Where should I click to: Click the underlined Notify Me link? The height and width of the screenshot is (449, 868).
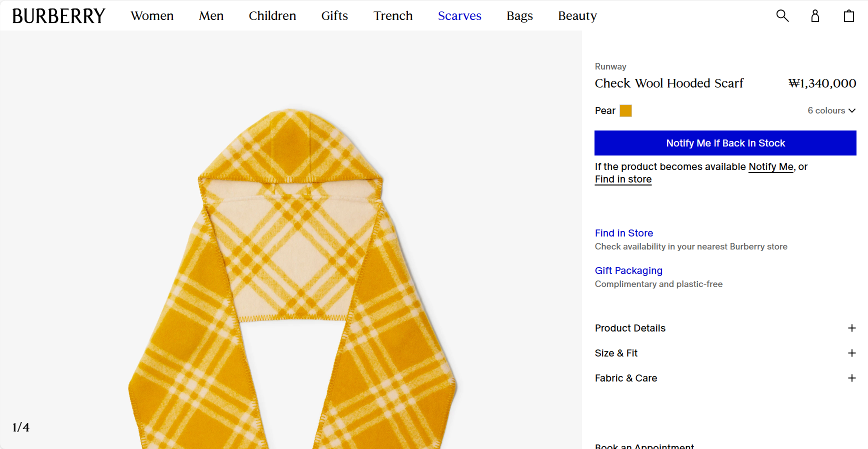click(x=770, y=167)
